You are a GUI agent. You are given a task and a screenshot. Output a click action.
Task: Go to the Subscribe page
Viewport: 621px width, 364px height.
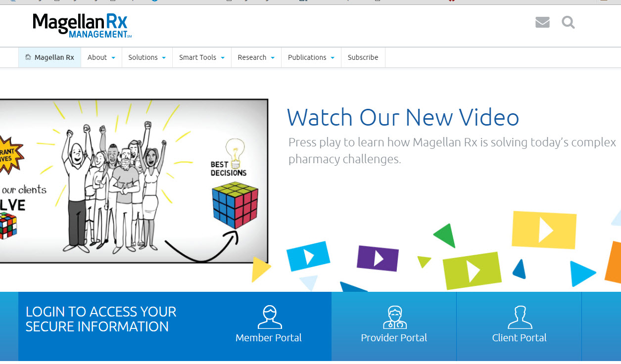click(x=363, y=57)
